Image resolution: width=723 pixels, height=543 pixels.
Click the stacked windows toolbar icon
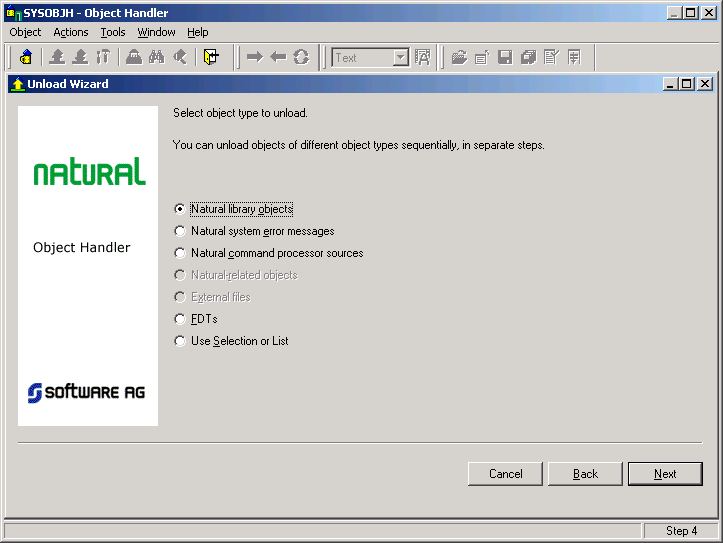528,57
